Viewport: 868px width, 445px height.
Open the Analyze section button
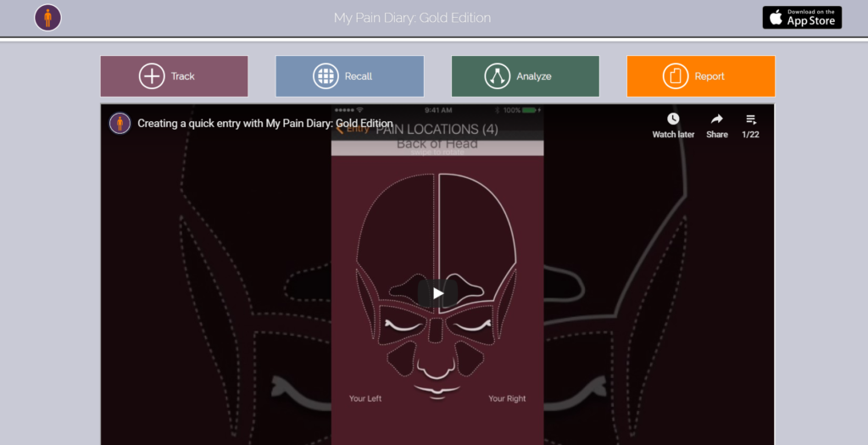point(526,76)
